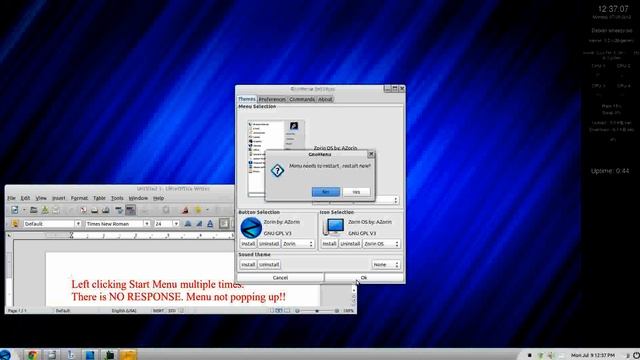
Task: Click the menu preview thumbnail in Menu Selection
Action: (x=276, y=158)
